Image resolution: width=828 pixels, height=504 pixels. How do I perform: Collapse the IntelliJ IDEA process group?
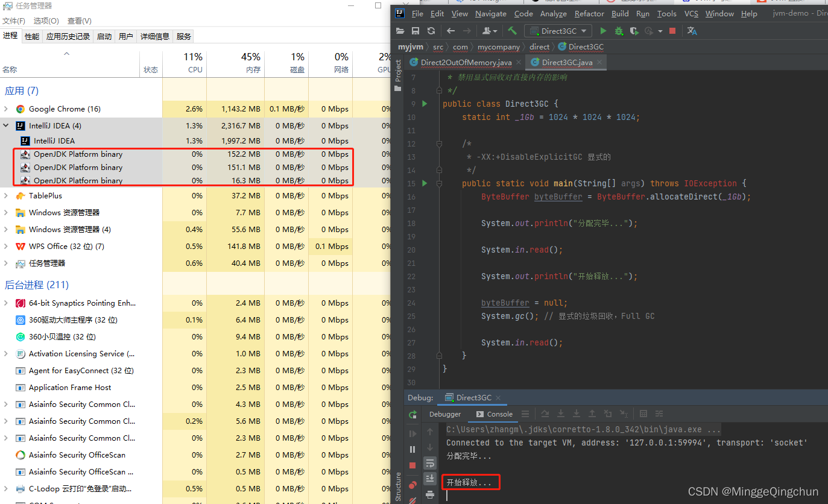pyautogui.click(x=6, y=126)
